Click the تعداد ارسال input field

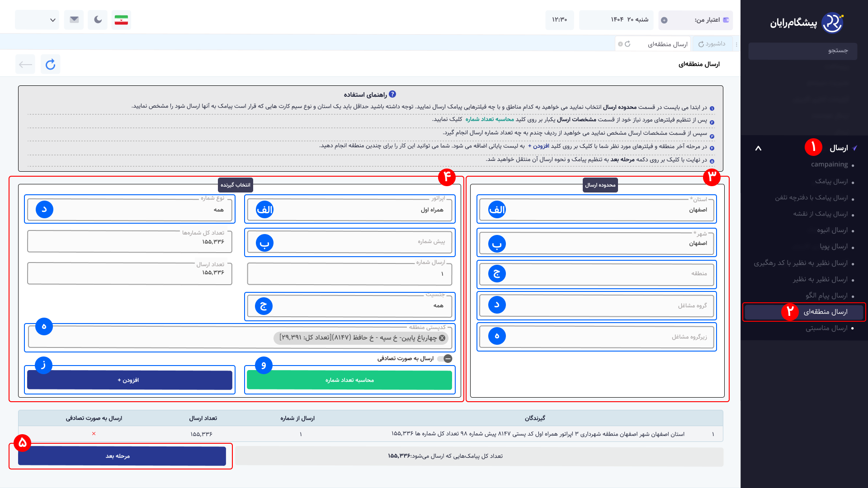[x=130, y=273]
